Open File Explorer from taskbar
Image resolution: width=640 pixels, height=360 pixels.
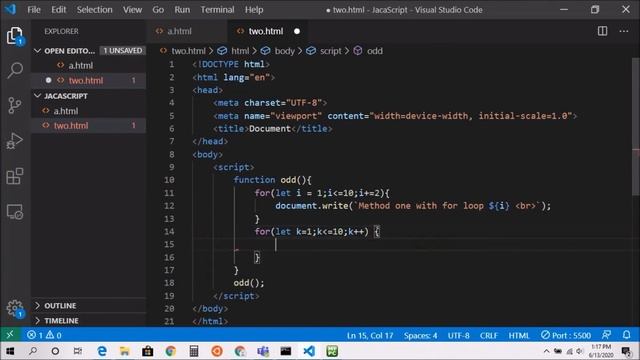(124, 351)
